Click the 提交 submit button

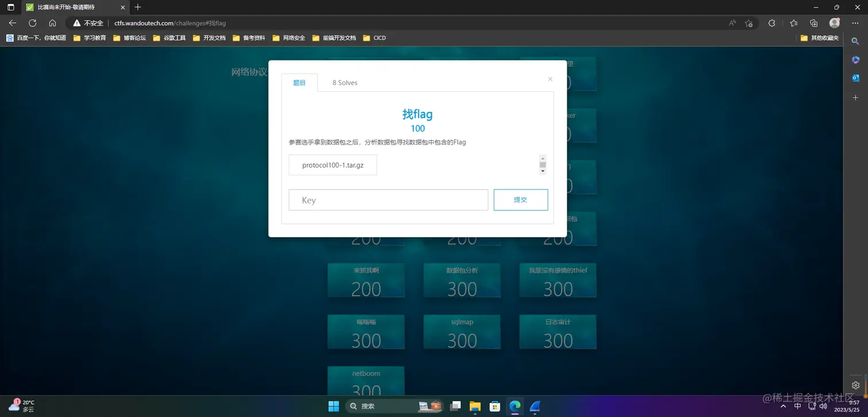click(x=520, y=199)
